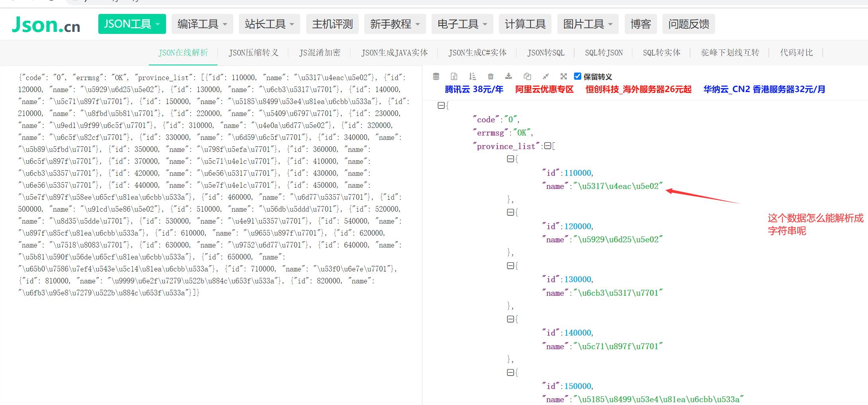The image size is (868, 405).
Task: Collapse the object containing id 110000
Action: [510, 159]
